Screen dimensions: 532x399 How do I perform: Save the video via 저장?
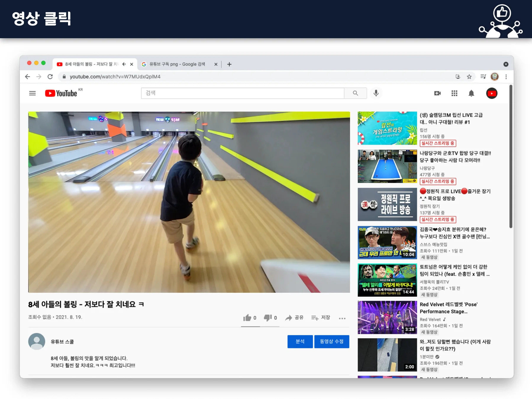point(320,318)
